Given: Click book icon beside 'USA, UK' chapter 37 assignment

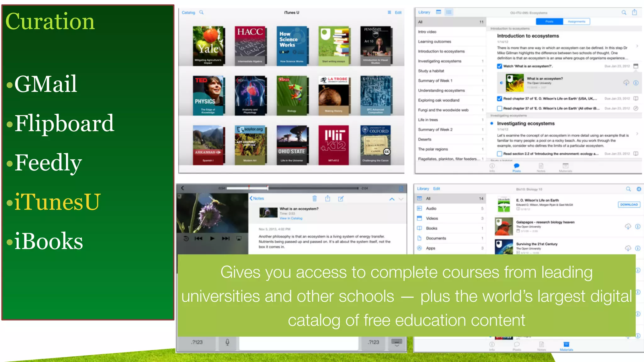Looking at the screenshot, I should (636, 98).
